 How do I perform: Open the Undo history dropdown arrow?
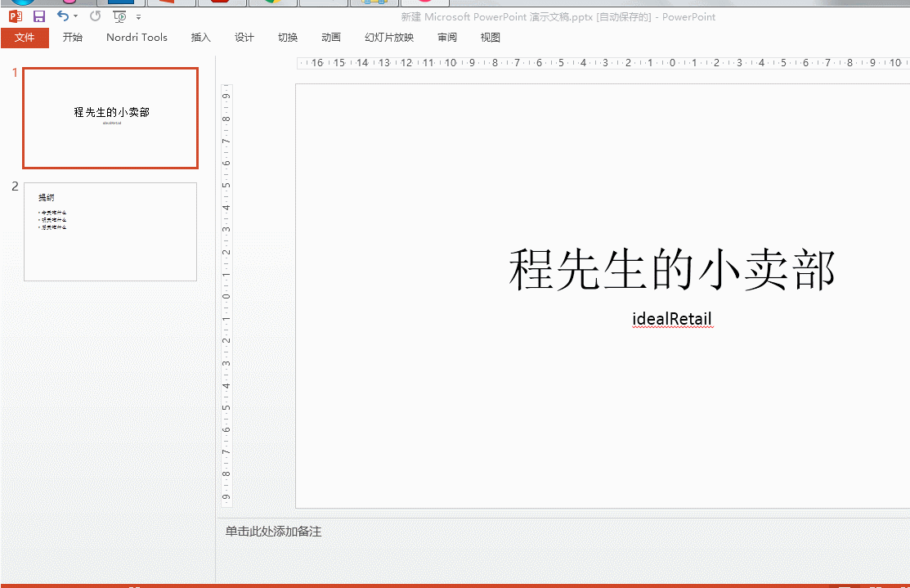75,16
